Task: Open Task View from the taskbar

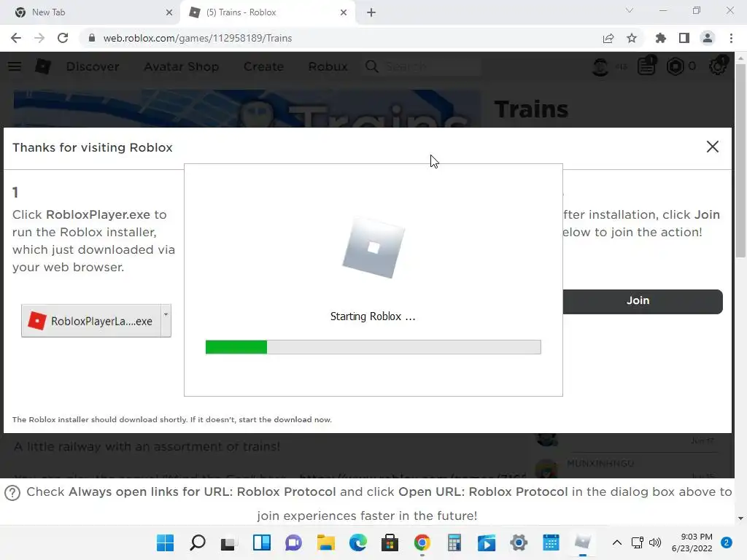Action: [x=229, y=542]
